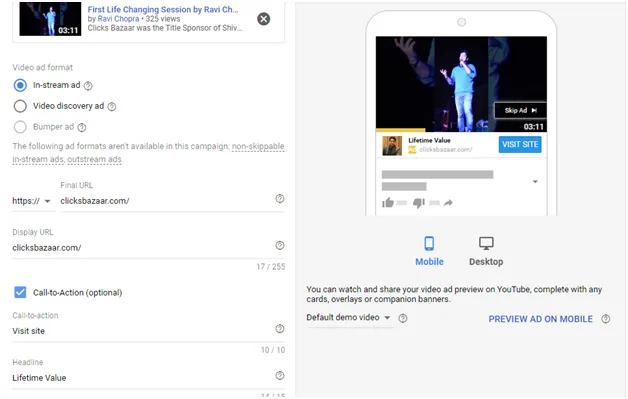
Task: Click share arrow icon in preview
Action: (x=448, y=203)
